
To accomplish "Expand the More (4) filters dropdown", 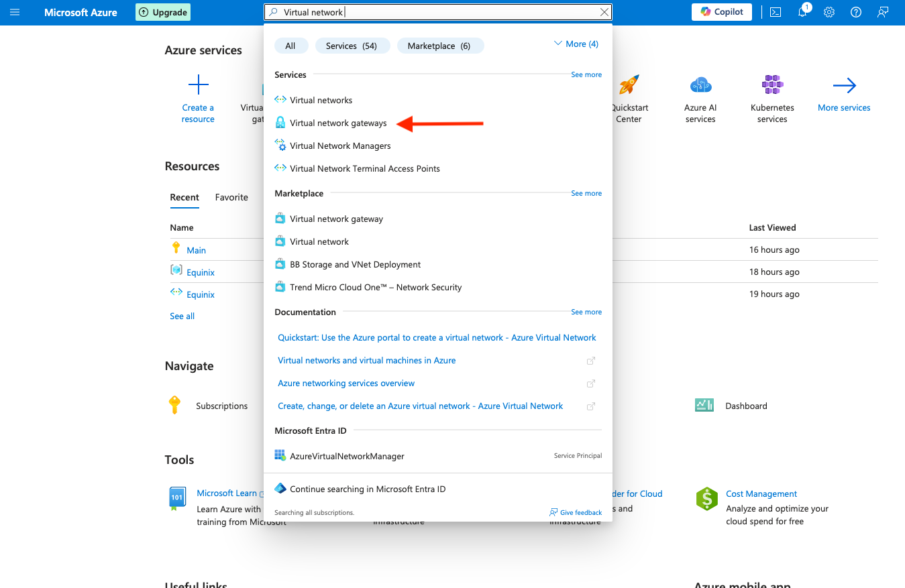I will coord(576,44).
